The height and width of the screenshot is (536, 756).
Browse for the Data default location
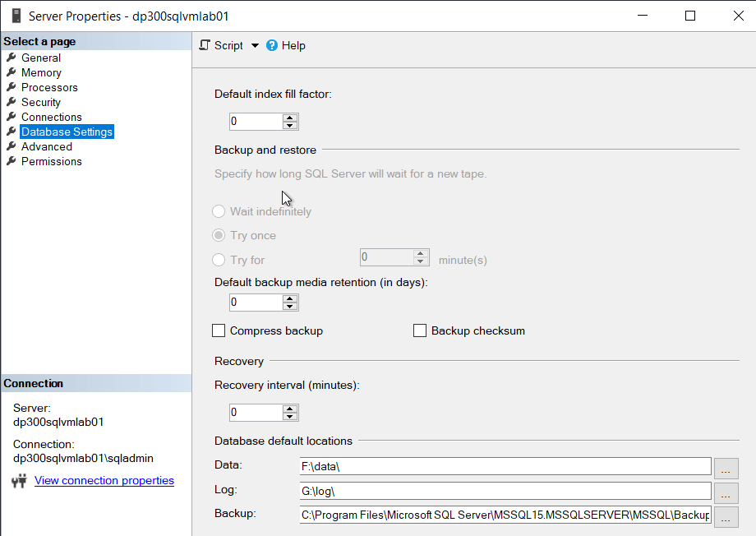click(726, 467)
